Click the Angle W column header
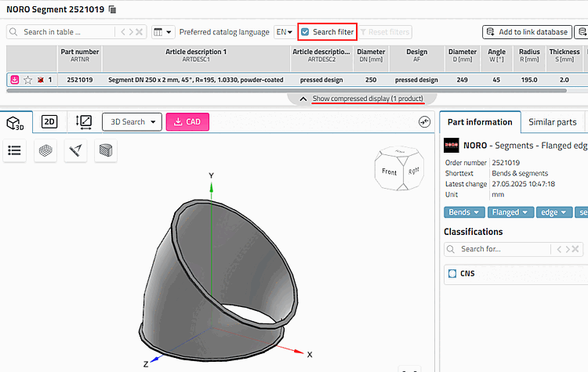 496,55
